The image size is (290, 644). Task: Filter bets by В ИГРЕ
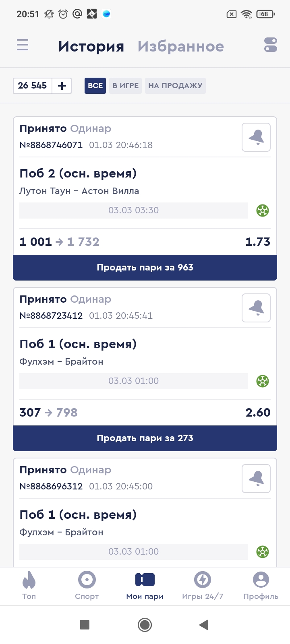pos(125,86)
